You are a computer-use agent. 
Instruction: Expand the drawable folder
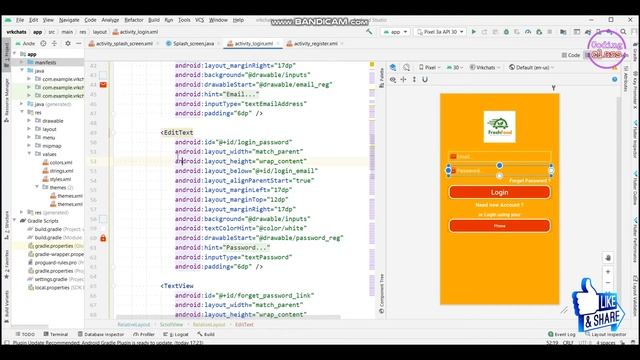point(29,120)
